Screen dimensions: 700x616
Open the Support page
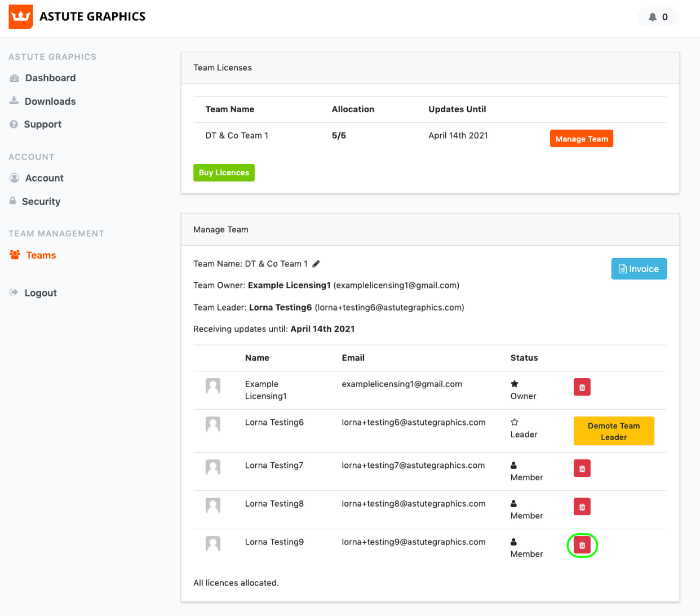pos(42,125)
